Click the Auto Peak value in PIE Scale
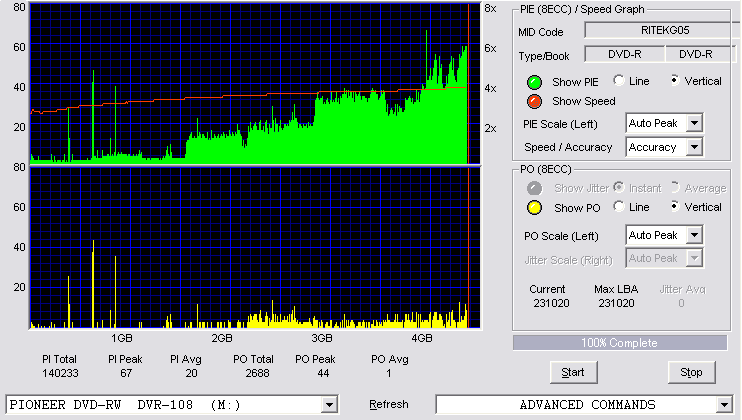The width and height of the screenshot is (742, 420). pyautogui.click(x=653, y=123)
